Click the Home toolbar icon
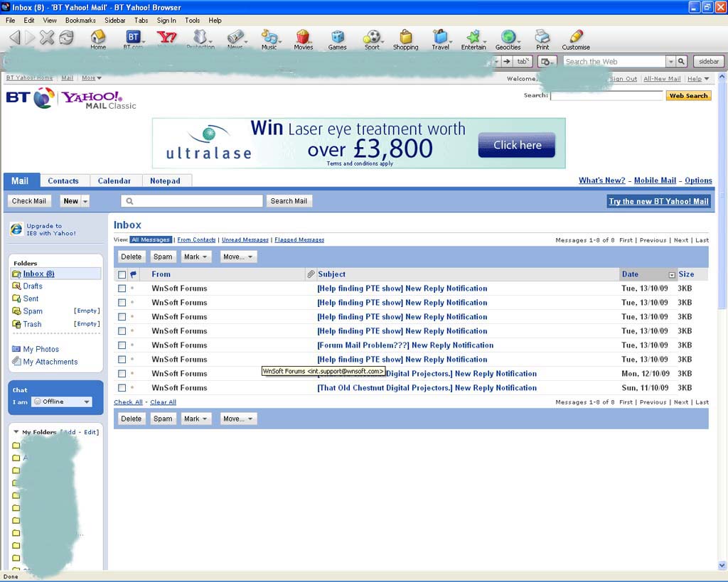Image resolution: width=728 pixels, height=582 pixels. click(98, 38)
